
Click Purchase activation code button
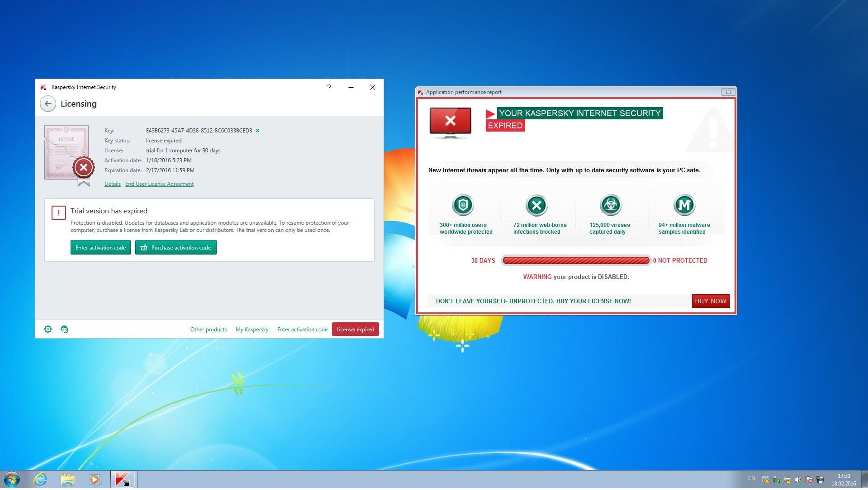176,247
